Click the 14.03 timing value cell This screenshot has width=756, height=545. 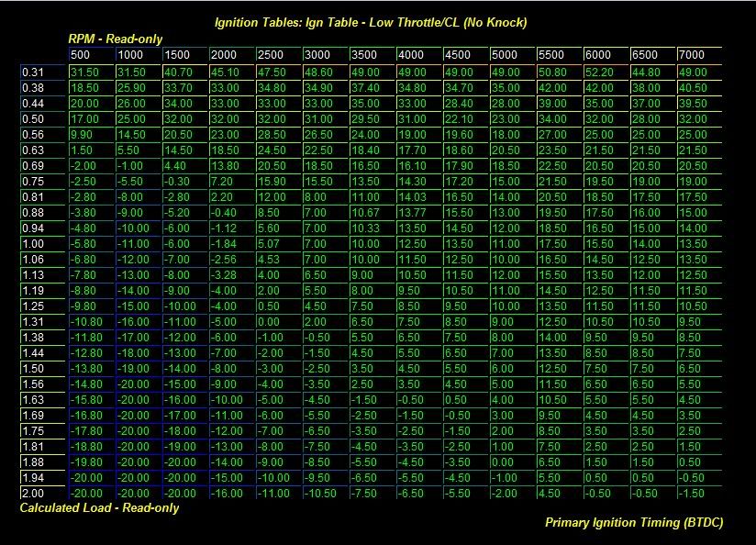pyautogui.click(x=417, y=196)
